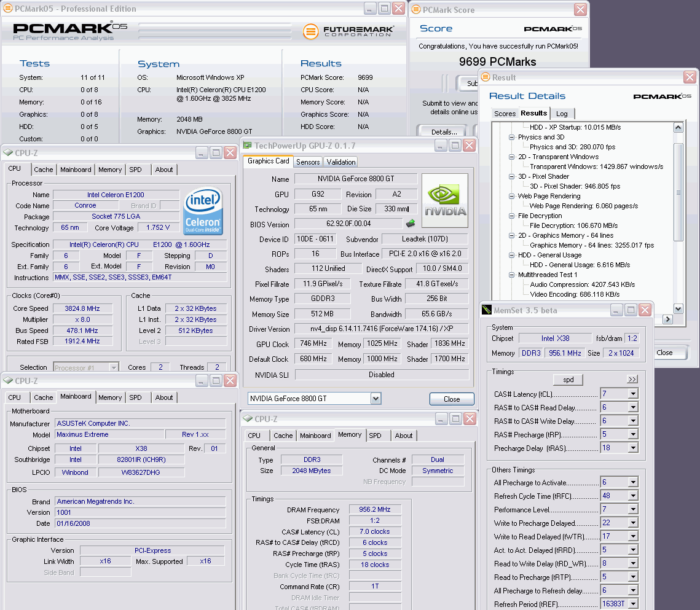Open the Precharge Delay (tRAS) dropdown

click(x=633, y=448)
